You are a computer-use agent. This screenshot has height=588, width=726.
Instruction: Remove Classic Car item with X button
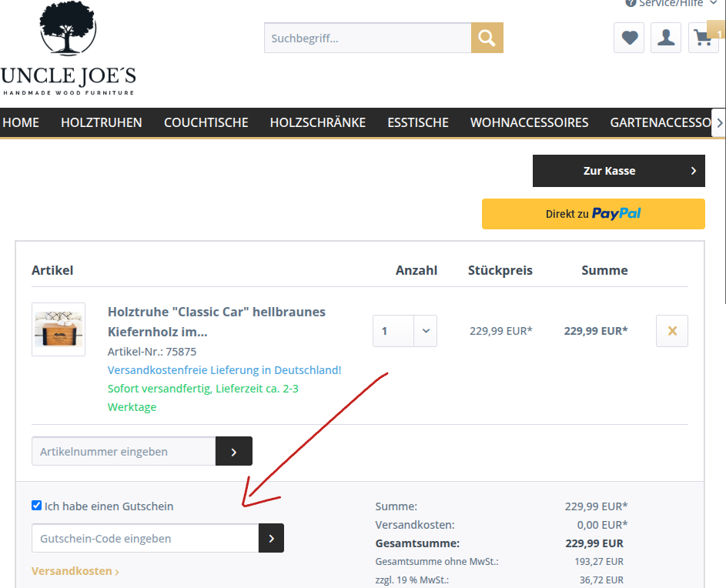[x=672, y=331]
